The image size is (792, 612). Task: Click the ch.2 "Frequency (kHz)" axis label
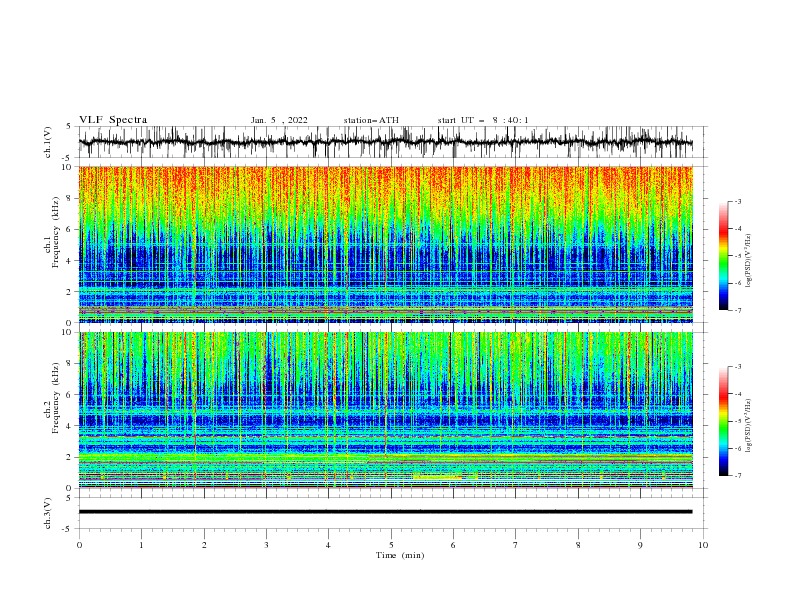[x=56, y=398]
